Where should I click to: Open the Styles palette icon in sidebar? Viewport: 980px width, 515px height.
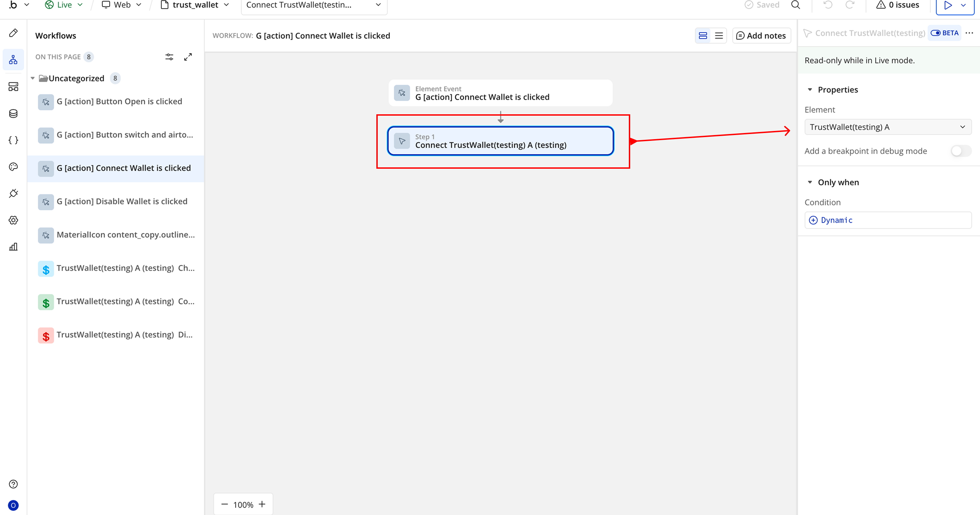pyautogui.click(x=13, y=167)
